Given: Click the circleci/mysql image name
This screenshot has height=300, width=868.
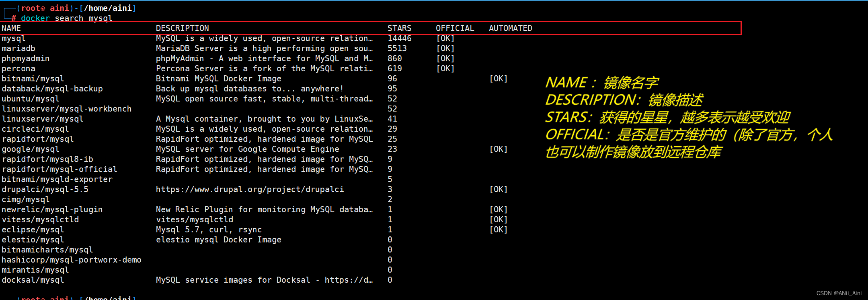Looking at the screenshot, I should (x=35, y=129).
